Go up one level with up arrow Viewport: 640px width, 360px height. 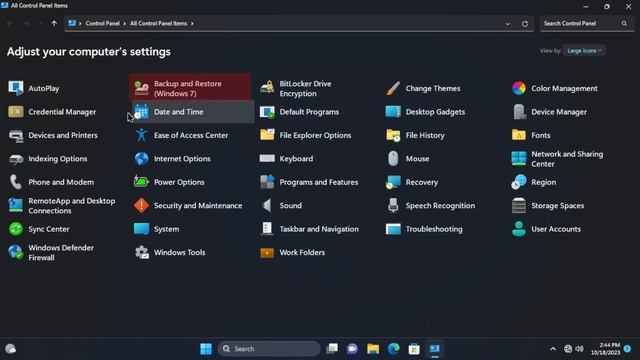pyautogui.click(x=54, y=24)
